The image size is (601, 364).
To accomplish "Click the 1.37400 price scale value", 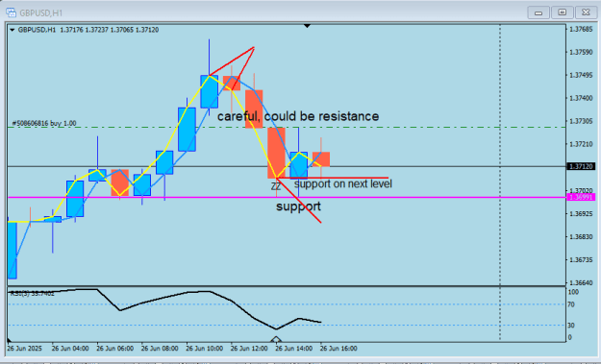I will (x=581, y=98).
